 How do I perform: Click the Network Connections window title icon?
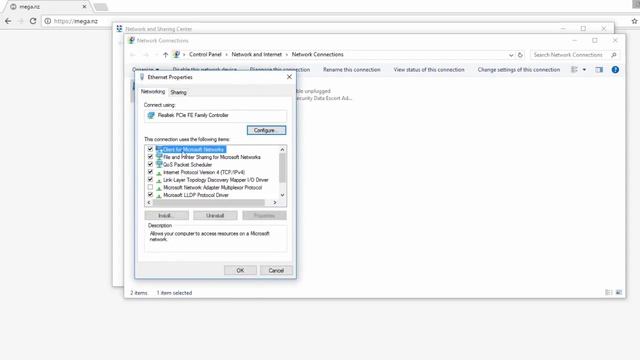pyautogui.click(x=131, y=40)
